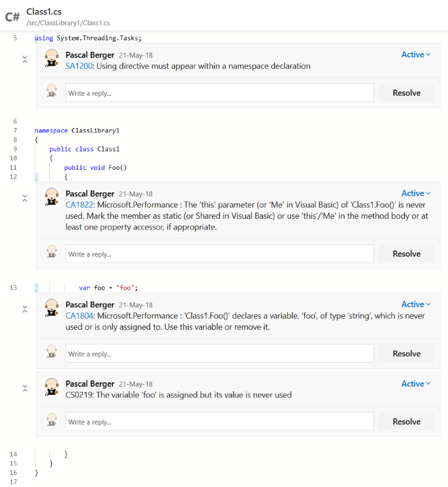Click the C# file type icon
Screen dimensions: 448x487
click(x=12, y=17)
